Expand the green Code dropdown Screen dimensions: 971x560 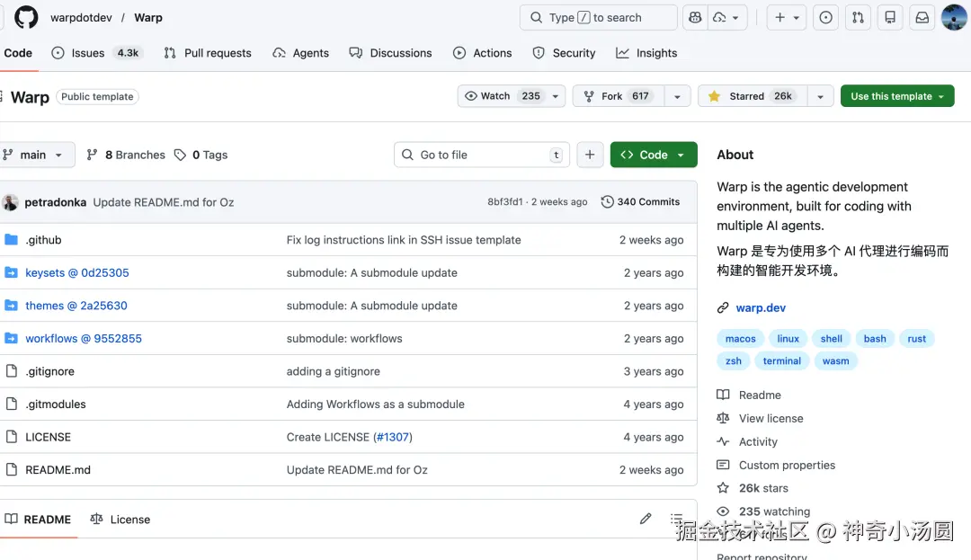click(653, 155)
